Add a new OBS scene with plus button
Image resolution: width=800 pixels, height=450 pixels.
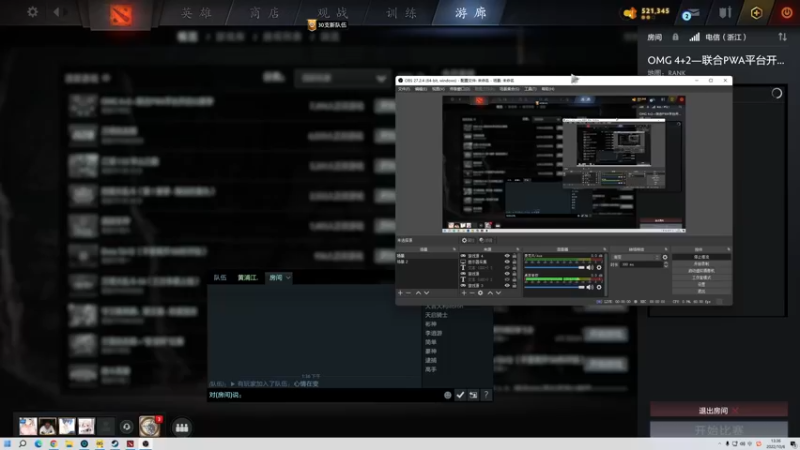click(400, 293)
